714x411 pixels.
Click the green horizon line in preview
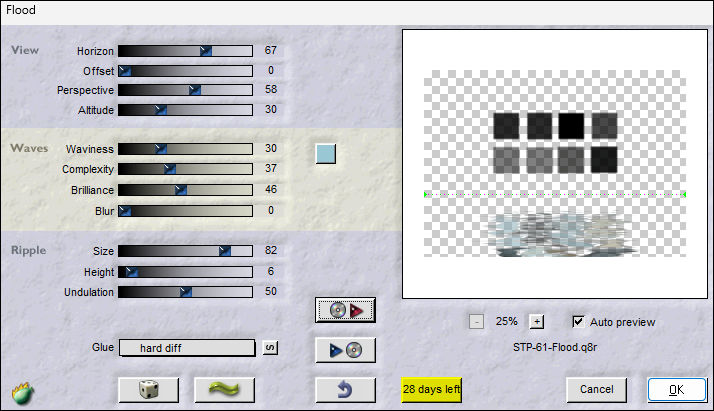pos(555,194)
